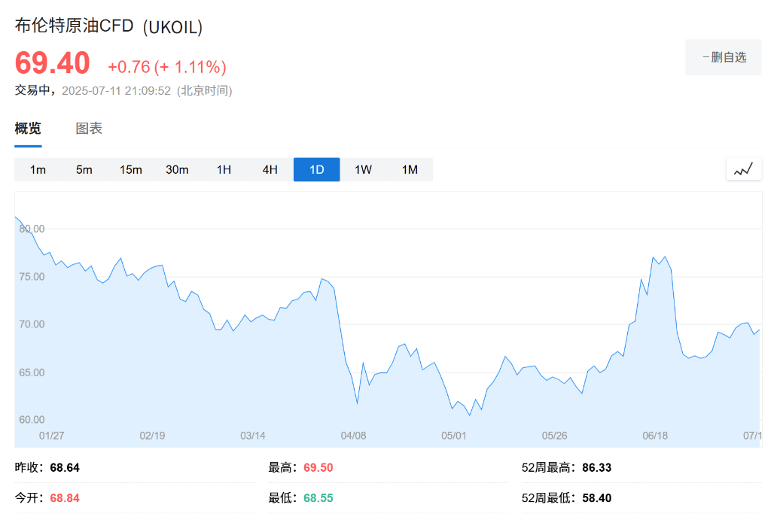Open the chart type line icon
This screenshot has height=532, width=771.
(743, 169)
